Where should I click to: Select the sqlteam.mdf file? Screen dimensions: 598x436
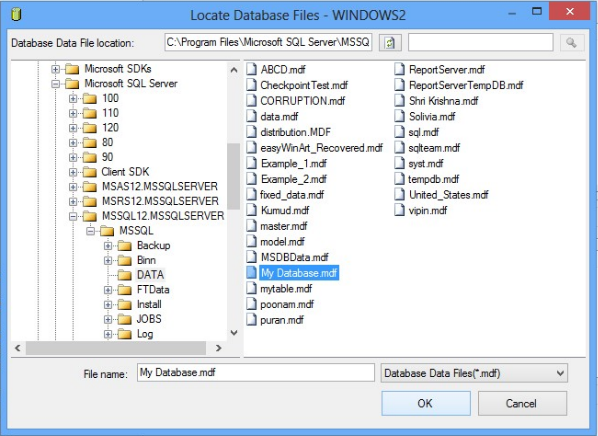pyautogui.click(x=434, y=148)
